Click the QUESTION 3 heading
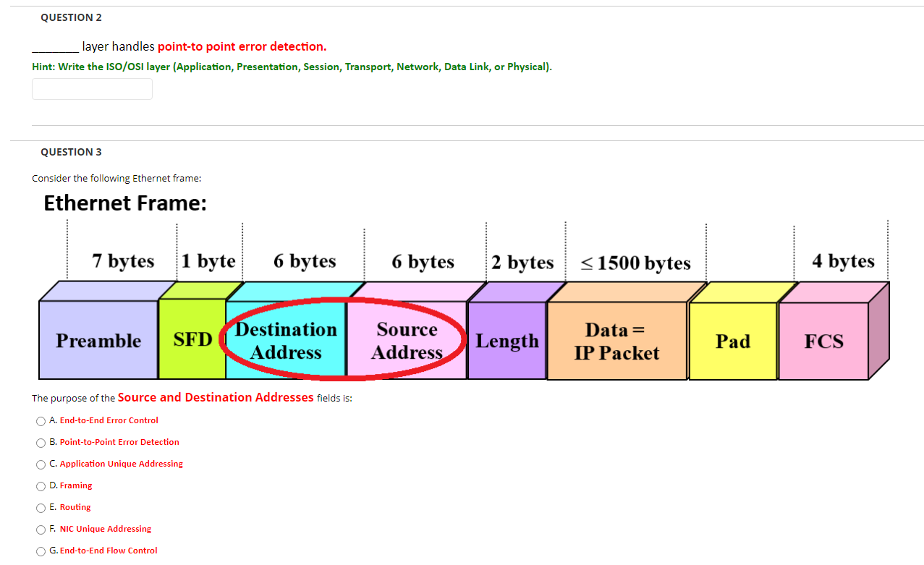The width and height of the screenshot is (924, 565). 71,152
